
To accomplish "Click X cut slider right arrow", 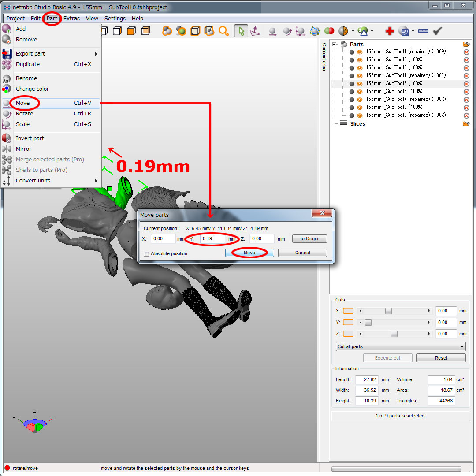I will tap(429, 311).
